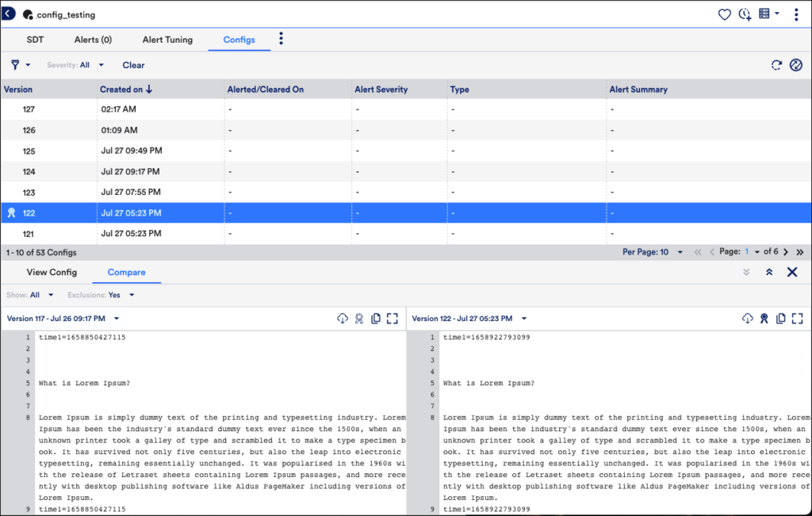Expand Version 122 pane to fullscreen

(797, 318)
